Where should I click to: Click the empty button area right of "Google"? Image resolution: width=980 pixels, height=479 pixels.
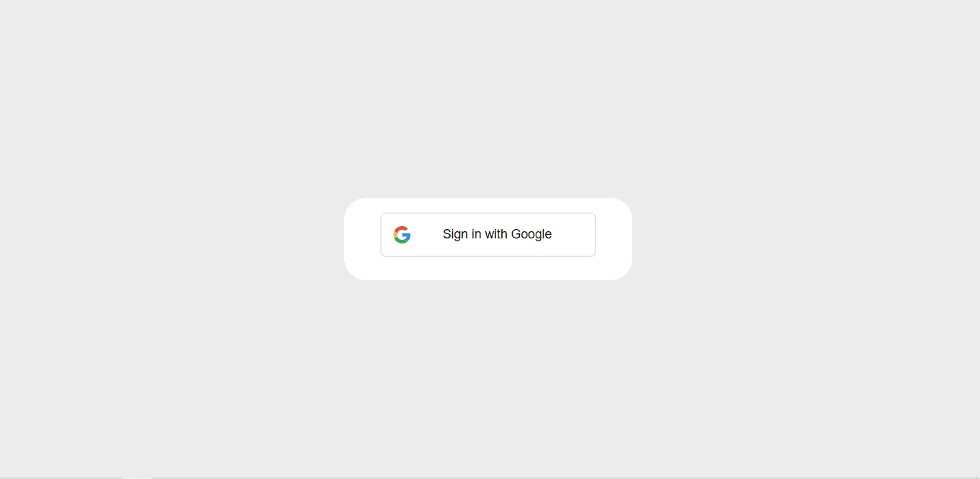click(x=573, y=235)
